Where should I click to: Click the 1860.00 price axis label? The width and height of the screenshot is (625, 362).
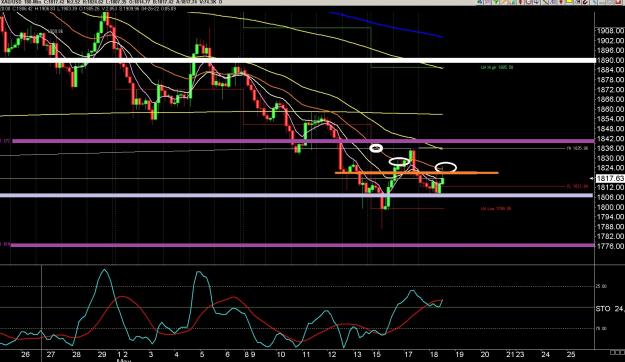(x=610, y=109)
